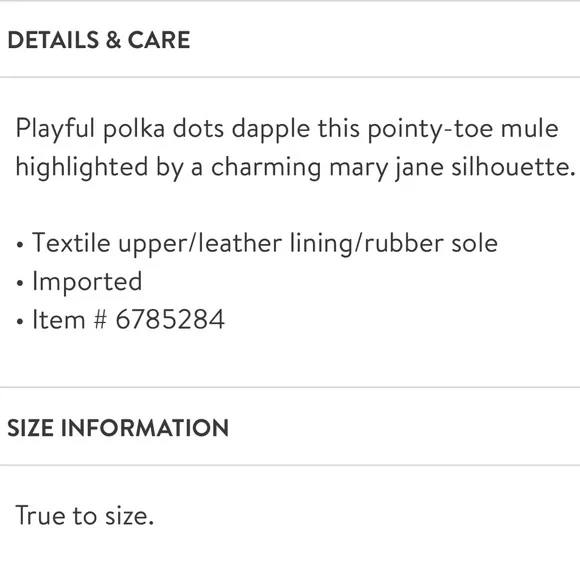Screen dimensions: 580x580
Task: Click the '#' symbol in item line
Action: point(100,319)
